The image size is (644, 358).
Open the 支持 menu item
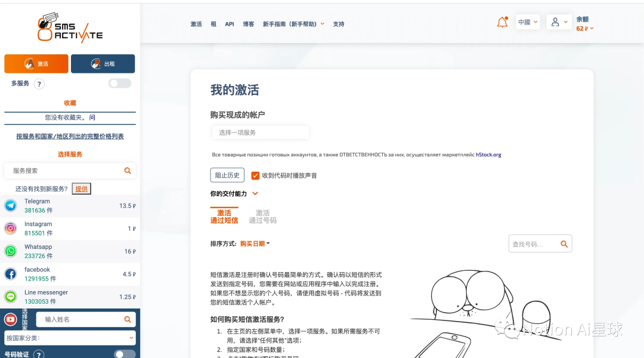pos(339,24)
